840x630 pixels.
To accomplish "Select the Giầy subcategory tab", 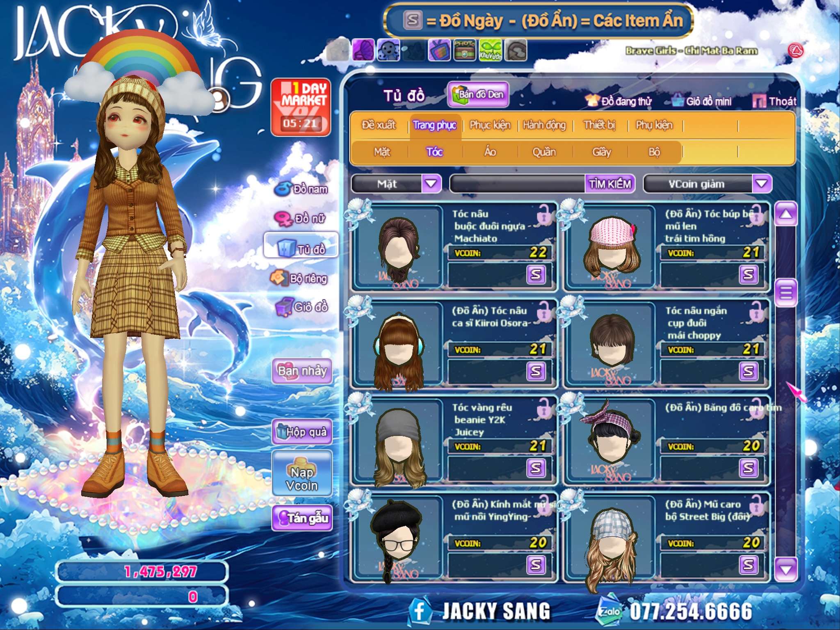I will click(601, 152).
